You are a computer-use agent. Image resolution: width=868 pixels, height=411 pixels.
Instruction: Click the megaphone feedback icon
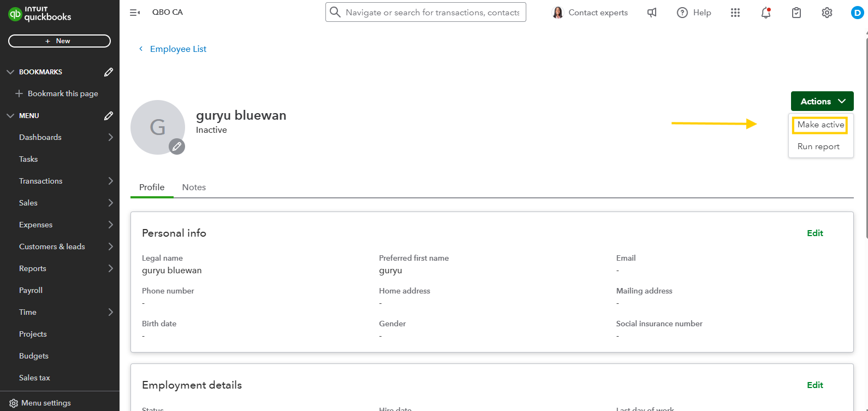click(652, 13)
